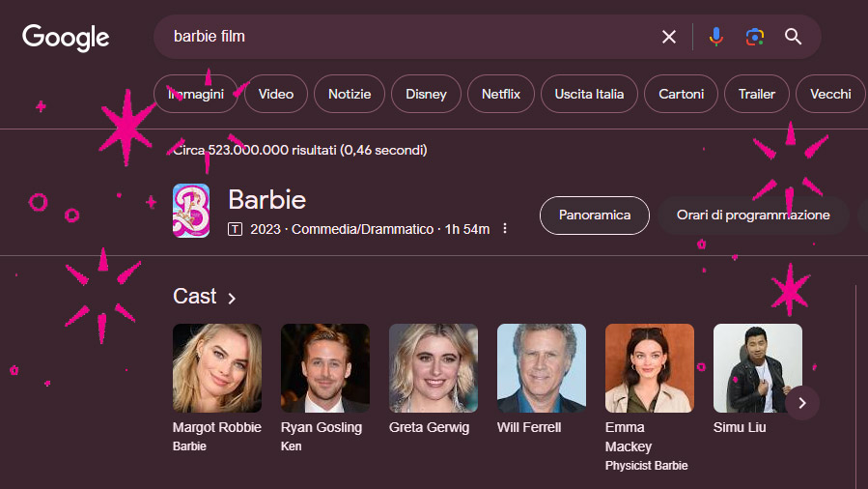Select the Trailer filter chip
Viewport: 868px width, 489px height.
(x=756, y=94)
